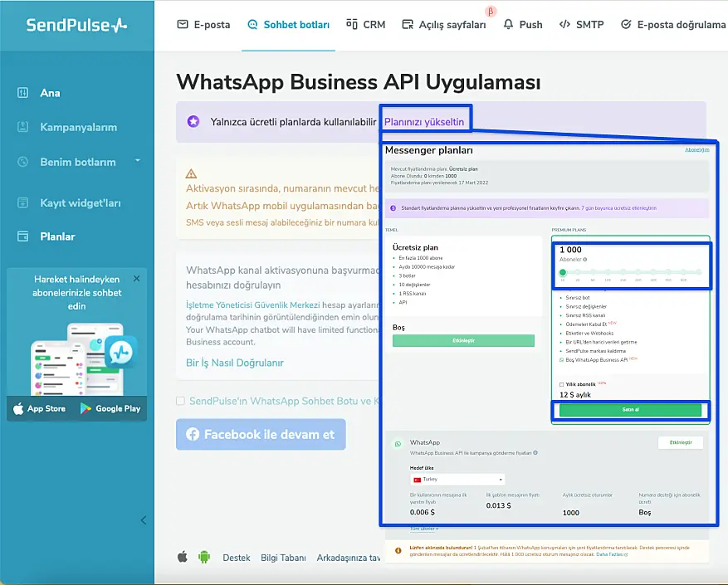728x585 pixels.
Task: Close the mobile app promo banner
Action: pyautogui.click(x=137, y=279)
